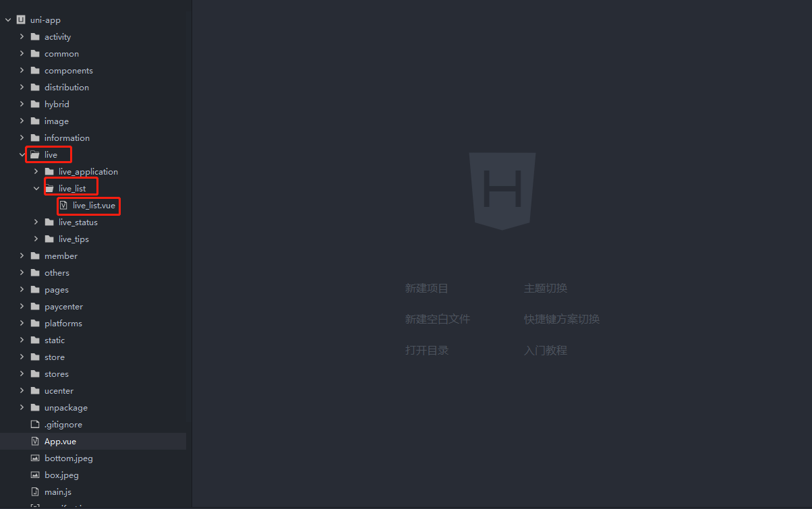Click the live_status folder icon
812x509 pixels.
pyautogui.click(x=49, y=222)
